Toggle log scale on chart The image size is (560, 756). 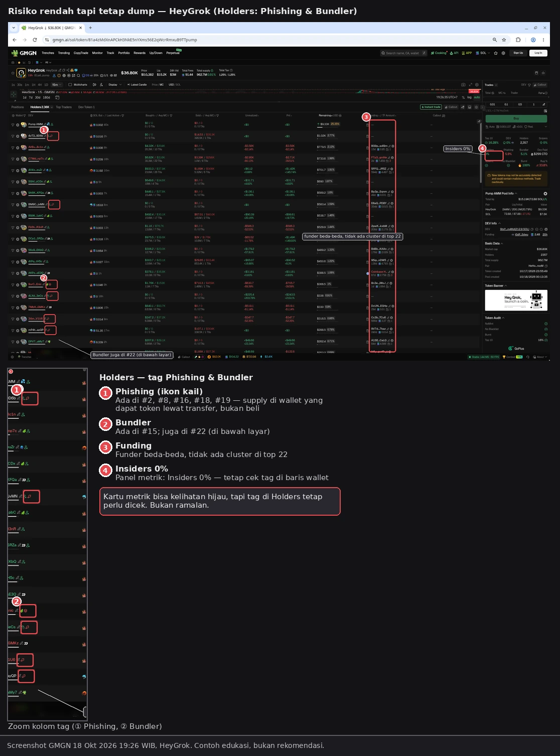470,97
